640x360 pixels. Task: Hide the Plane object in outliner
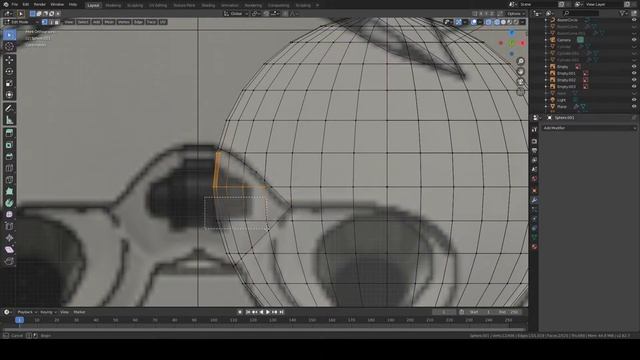point(634,107)
